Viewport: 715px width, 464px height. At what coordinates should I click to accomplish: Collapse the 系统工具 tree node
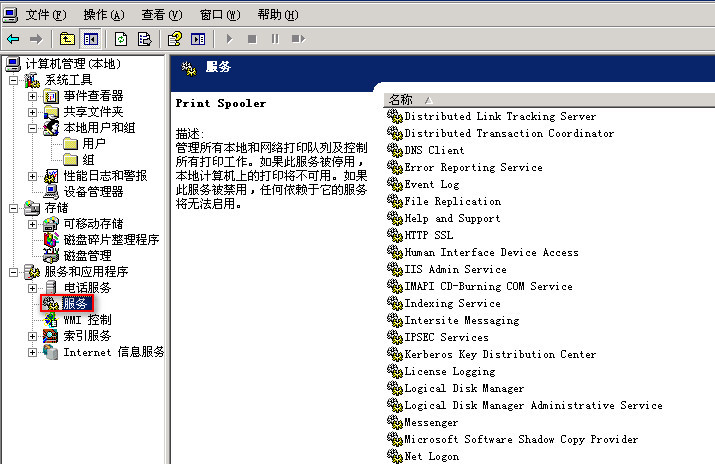click(x=14, y=80)
